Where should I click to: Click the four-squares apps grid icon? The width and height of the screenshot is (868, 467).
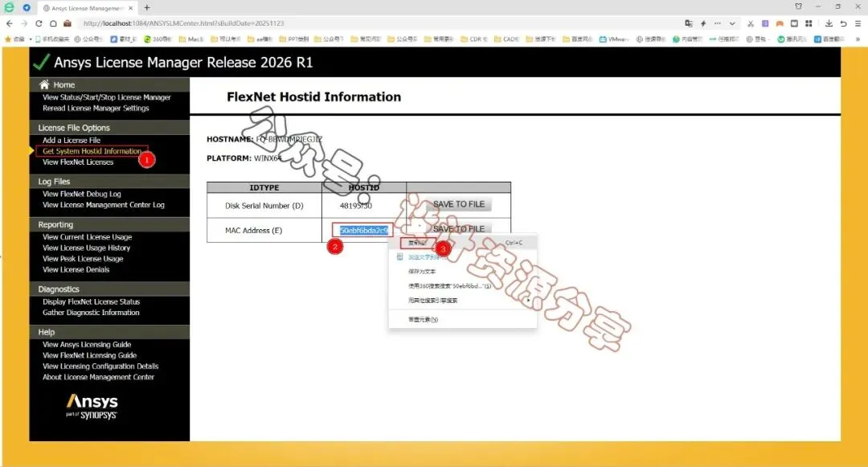click(x=809, y=23)
